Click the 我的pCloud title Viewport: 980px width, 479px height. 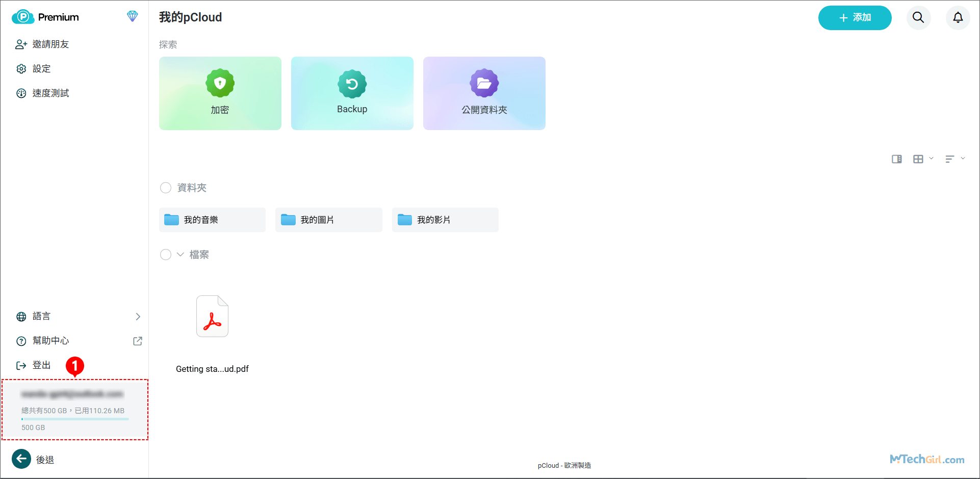point(191,17)
